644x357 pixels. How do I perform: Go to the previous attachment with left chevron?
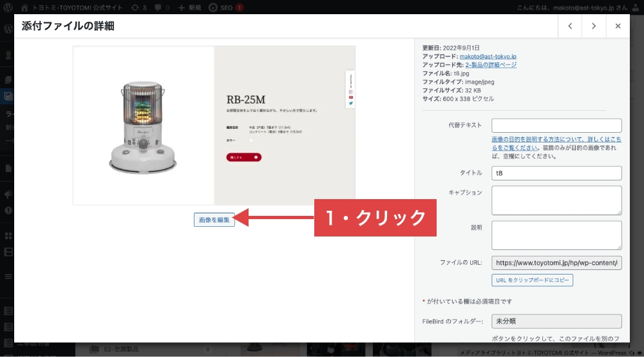click(570, 26)
